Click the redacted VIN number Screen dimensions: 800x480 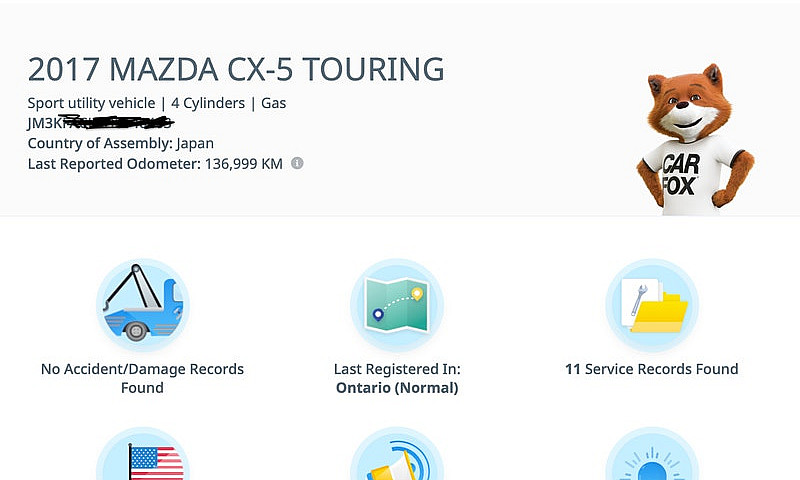(x=101, y=122)
